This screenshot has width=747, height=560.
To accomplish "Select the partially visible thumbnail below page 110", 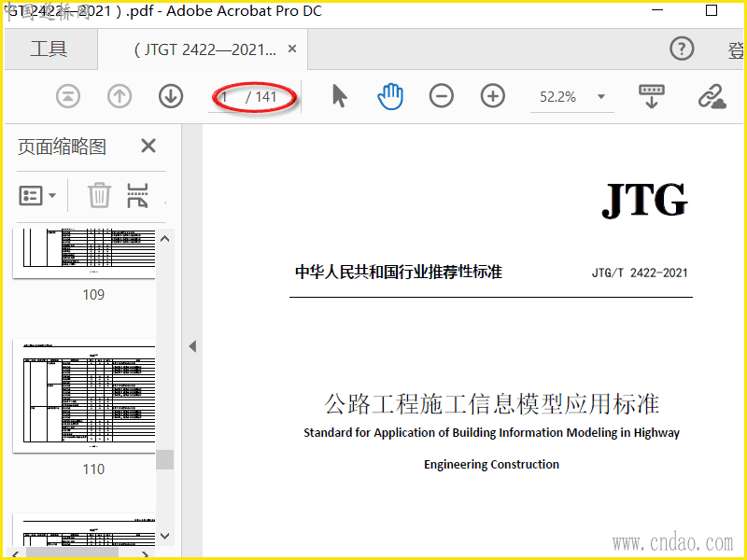I will pos(84,529).
